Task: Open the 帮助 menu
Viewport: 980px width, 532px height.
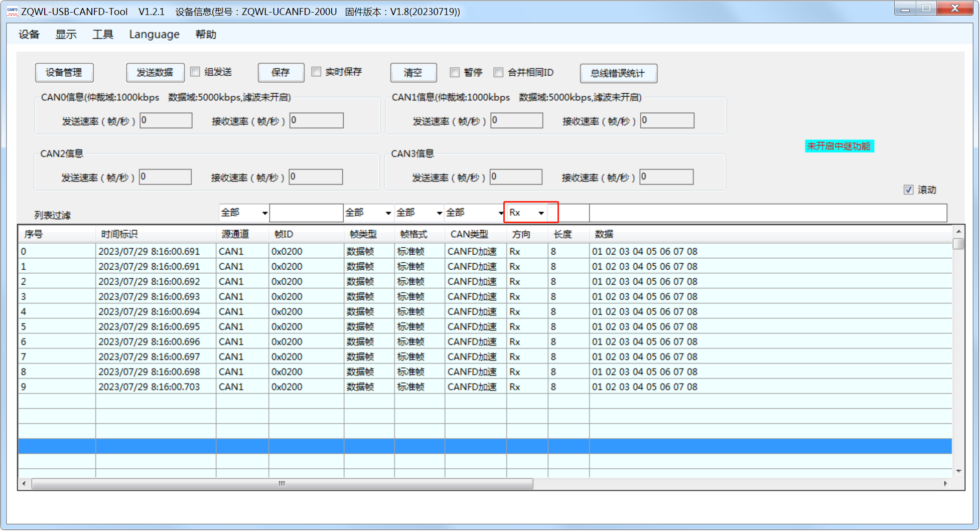Action: [206, 35]
